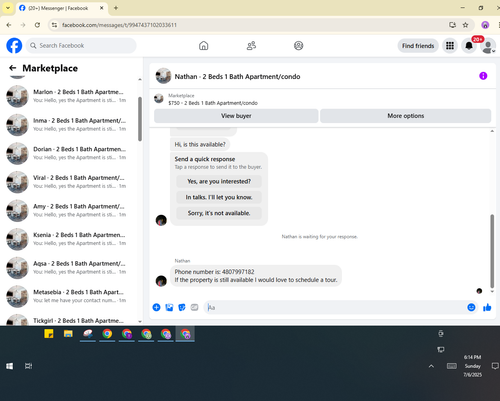Open more actions plus icon in composer
The width and height of the screenshot is (500, 401).
tap(156, 307)
